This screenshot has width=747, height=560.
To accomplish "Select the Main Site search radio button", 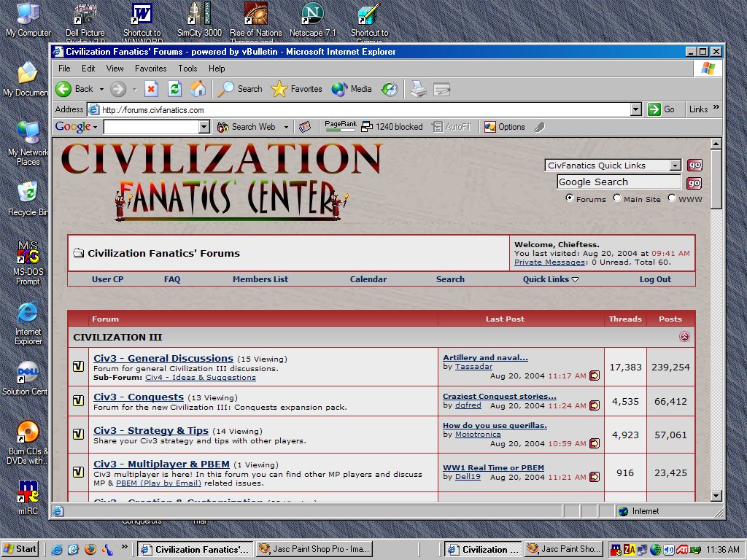I will coord(617,198).
